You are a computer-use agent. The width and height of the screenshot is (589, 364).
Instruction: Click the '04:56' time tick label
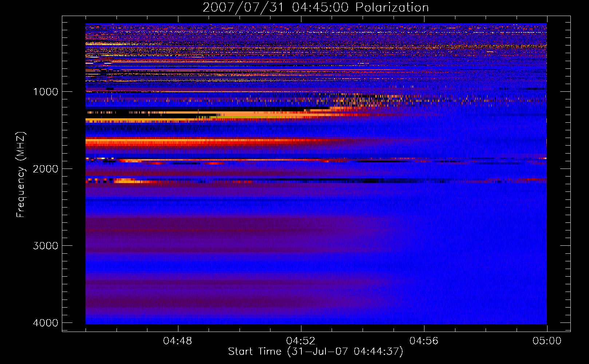[424, 341]
